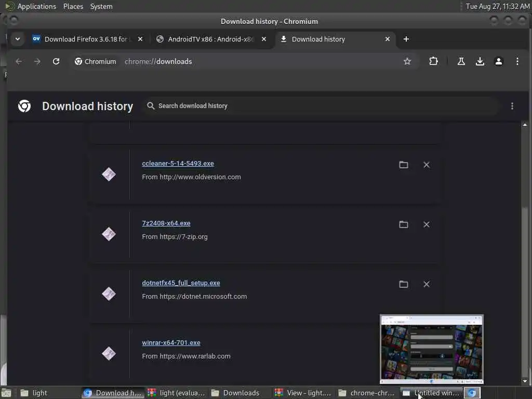This screenshot has height=399, width=532.
Task: Click the search magnifier icon
Action: pos(151,106)
